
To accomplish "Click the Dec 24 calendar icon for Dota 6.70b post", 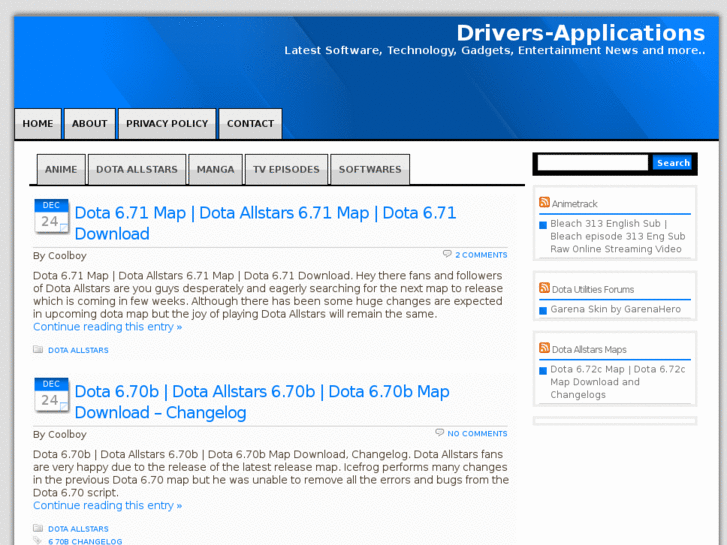I will coord(51,394).
